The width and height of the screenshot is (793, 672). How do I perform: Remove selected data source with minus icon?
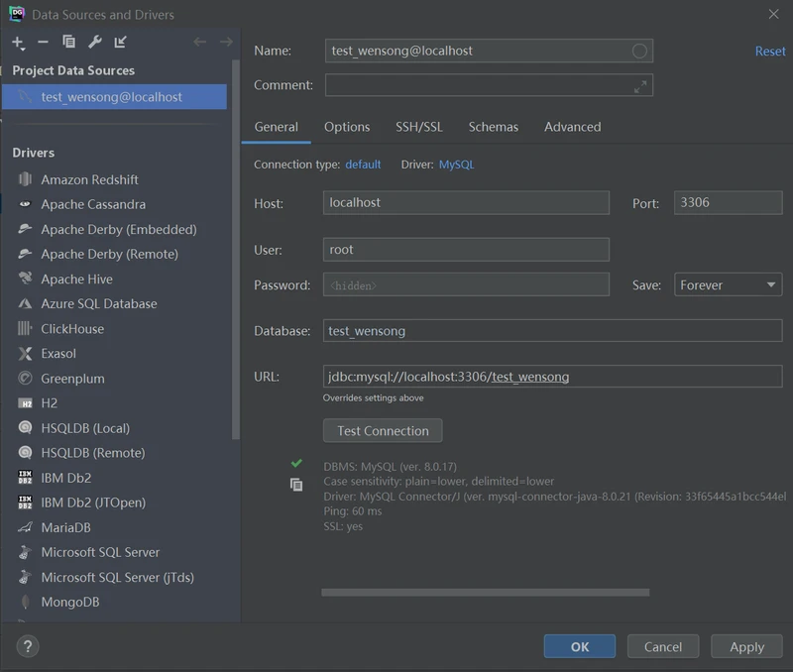click(43, 42)
